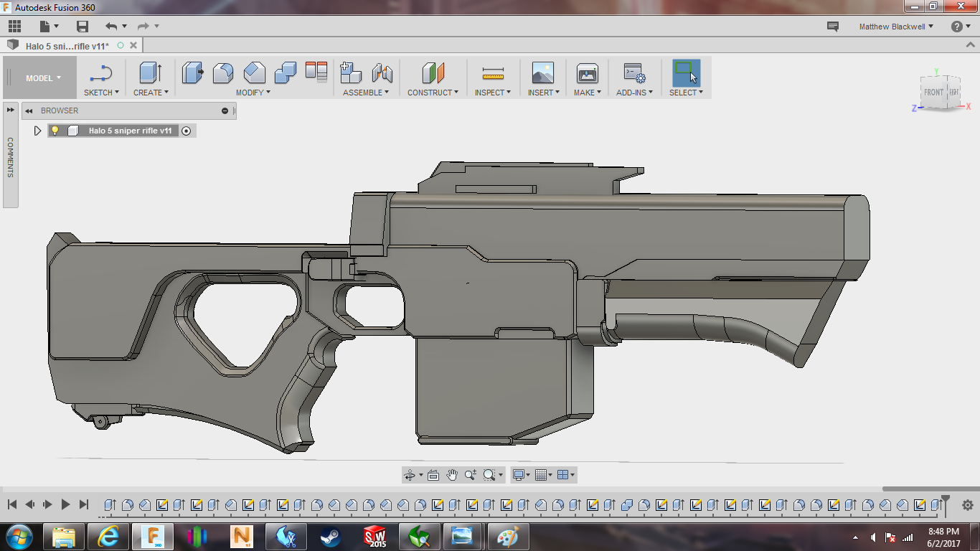Choose the Fillet tool icon
This screenshot has width=980, height=551.
223,73
